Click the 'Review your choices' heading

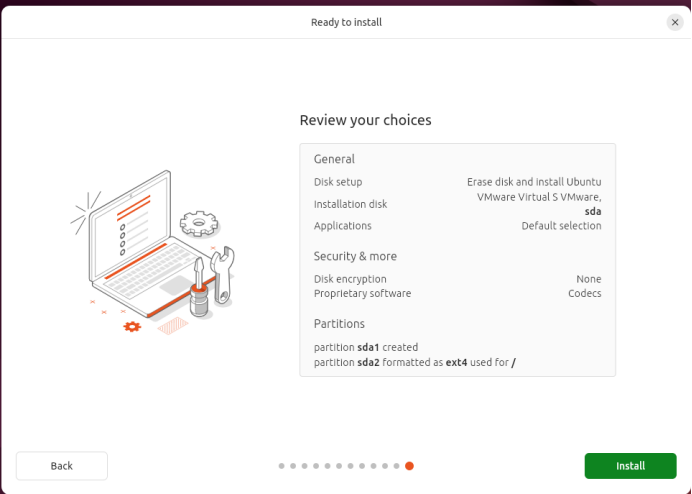[365, 120]
